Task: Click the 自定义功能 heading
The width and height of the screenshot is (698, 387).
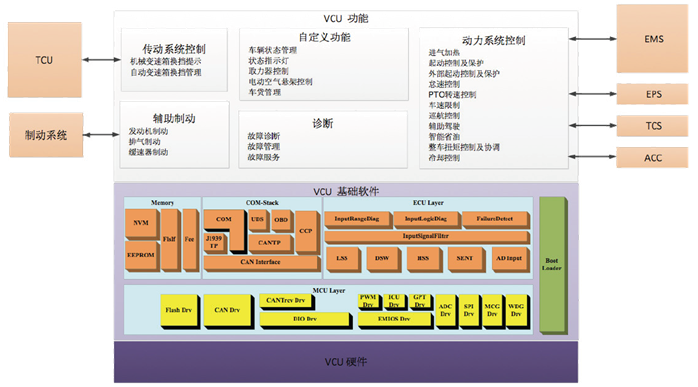Action: tap(324, 37)
